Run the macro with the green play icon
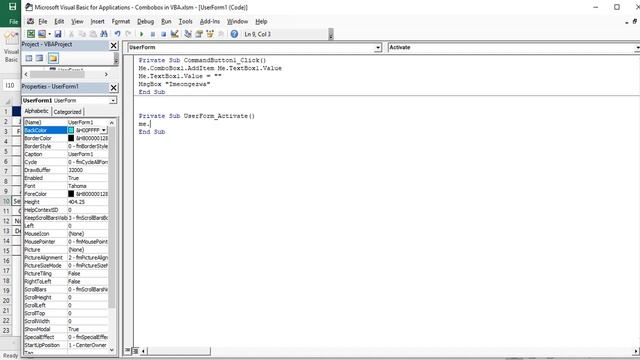Viewport: 640px width, 360px height. pos(141,34)
